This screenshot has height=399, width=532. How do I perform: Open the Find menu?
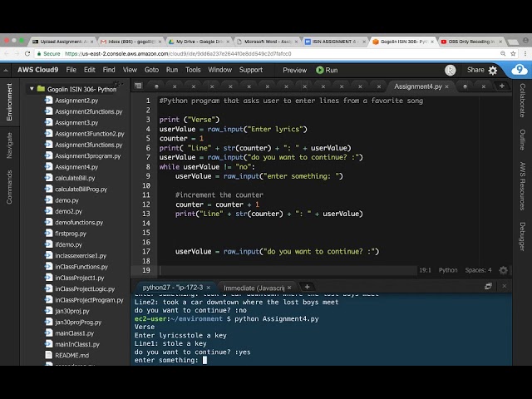pos(109,70)
